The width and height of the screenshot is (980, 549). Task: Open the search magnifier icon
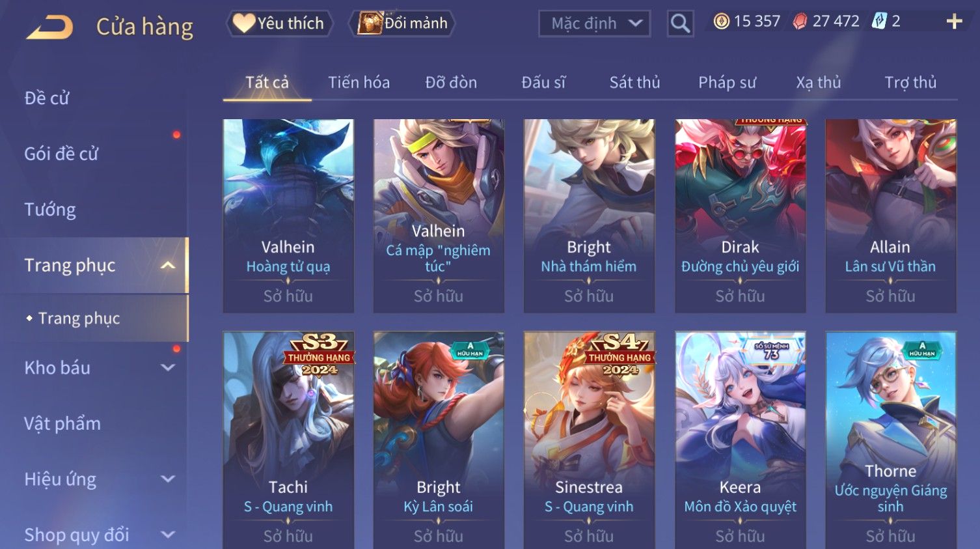[x=680, y=23]
